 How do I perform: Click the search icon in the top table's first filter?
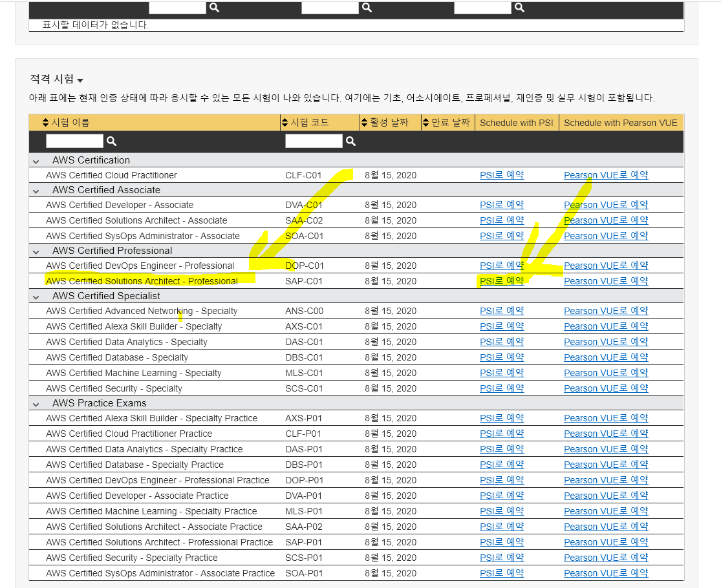tap(214, 7)
